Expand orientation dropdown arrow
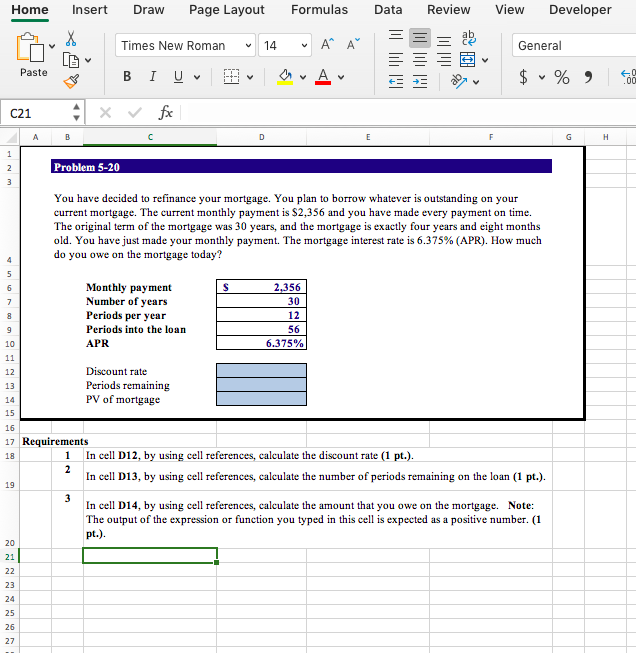 point(476,82)
